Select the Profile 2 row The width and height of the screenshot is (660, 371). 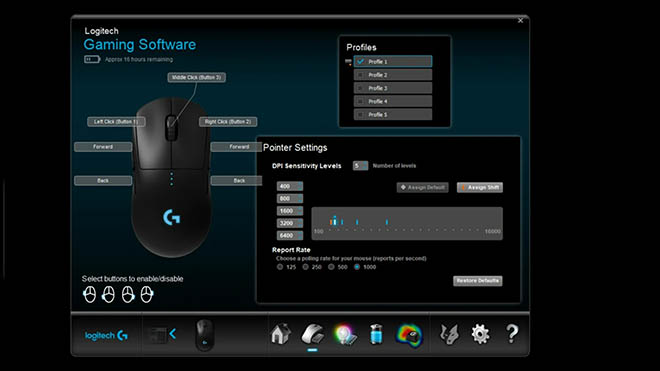pos(393,75)
